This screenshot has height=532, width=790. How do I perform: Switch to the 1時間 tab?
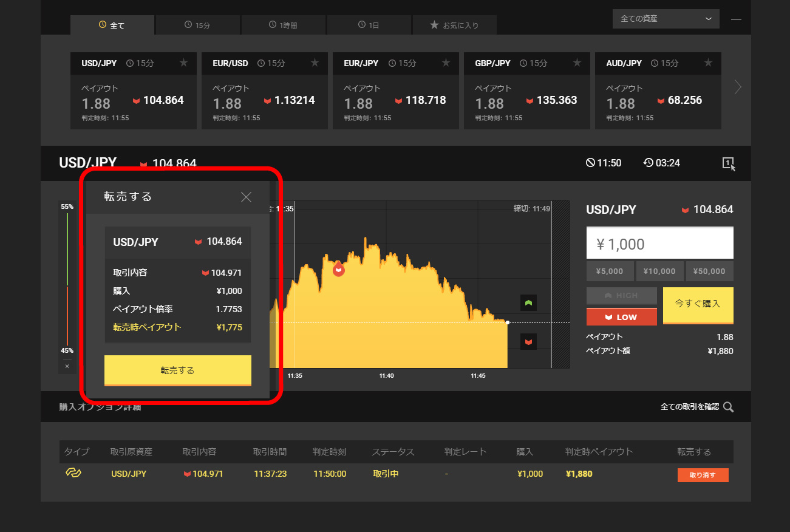coord(283,25)
